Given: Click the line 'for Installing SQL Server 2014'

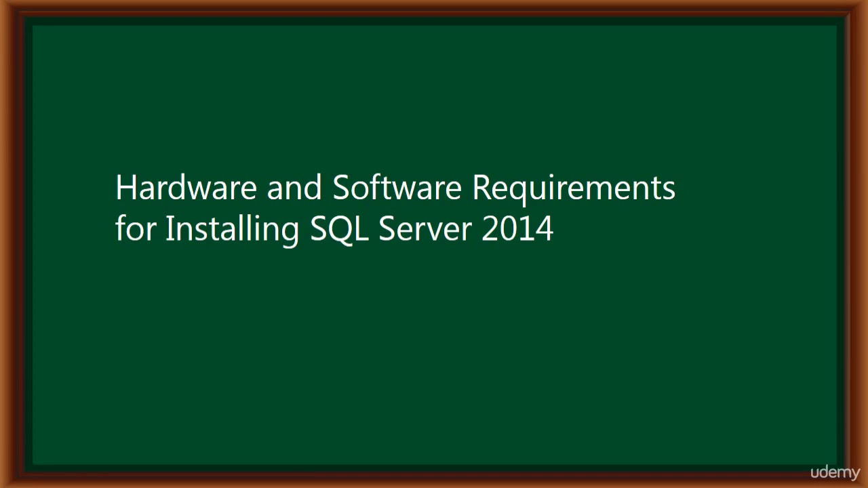Looking at the screenshot, I should coord(334,228).
